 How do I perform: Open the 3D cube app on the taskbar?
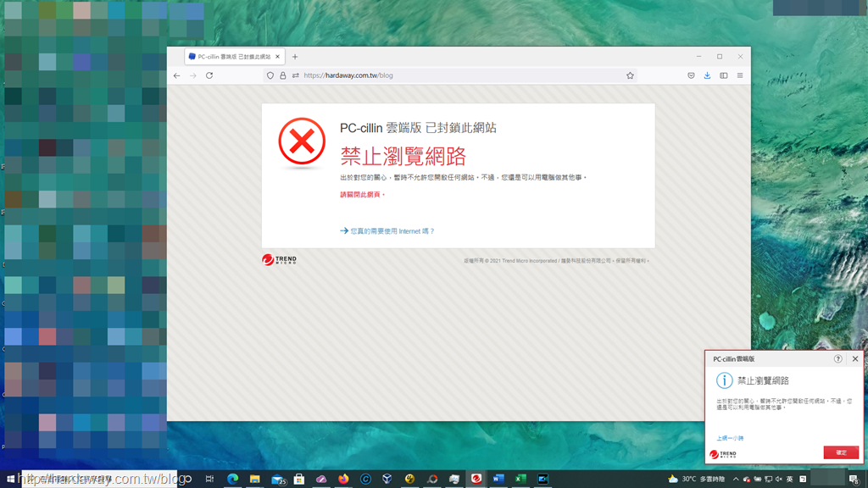click(387, 480)
